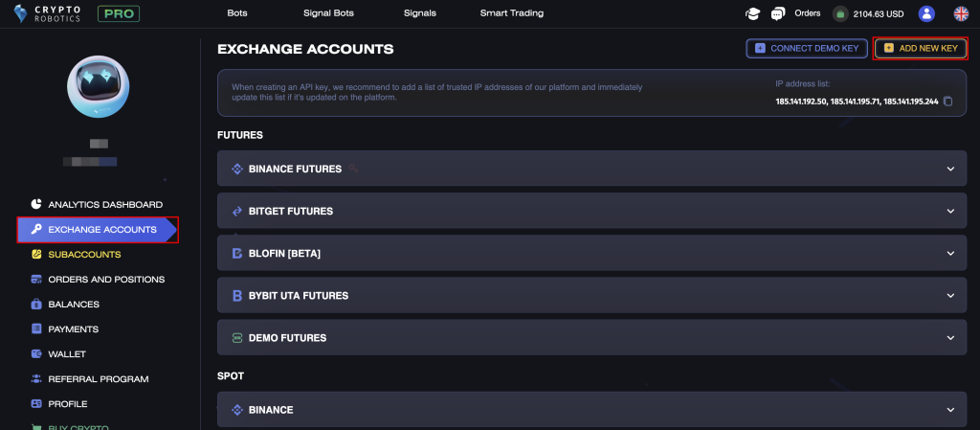Click the PRO badge
Viewport: 980px width, 430px height.
coord(119,13)
